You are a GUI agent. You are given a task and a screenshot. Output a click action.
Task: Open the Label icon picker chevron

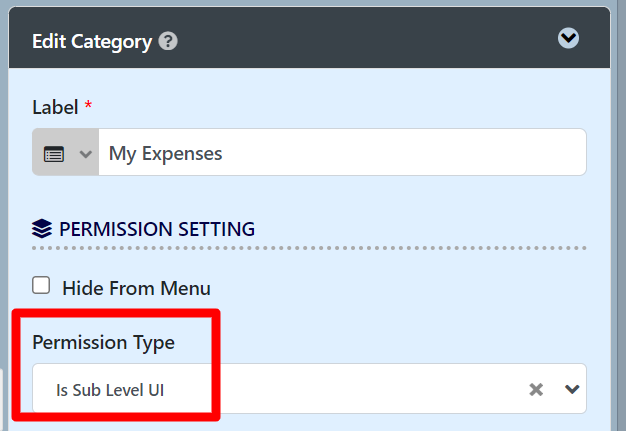click(x=85, y=154)
